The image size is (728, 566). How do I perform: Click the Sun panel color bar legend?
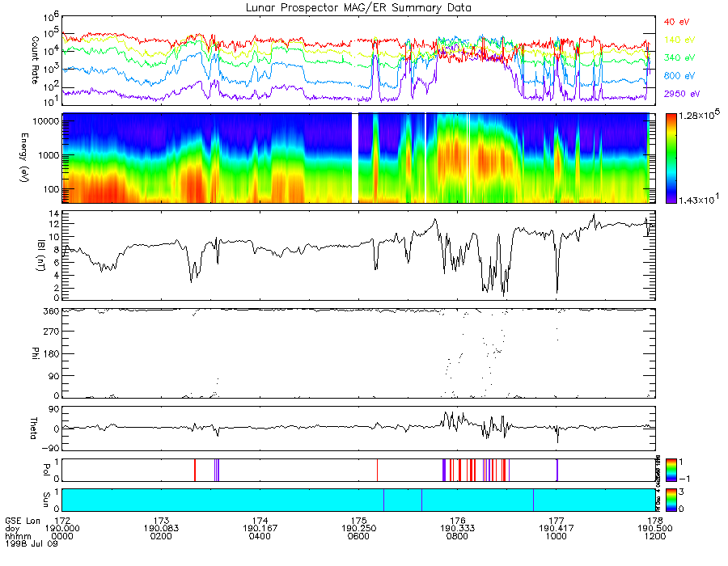tap(671, 501)
